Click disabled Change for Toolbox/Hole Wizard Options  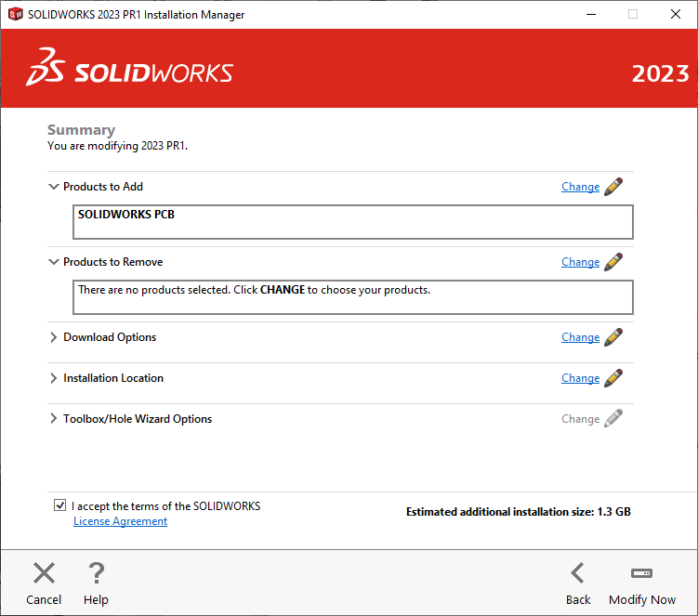point(581,419)
